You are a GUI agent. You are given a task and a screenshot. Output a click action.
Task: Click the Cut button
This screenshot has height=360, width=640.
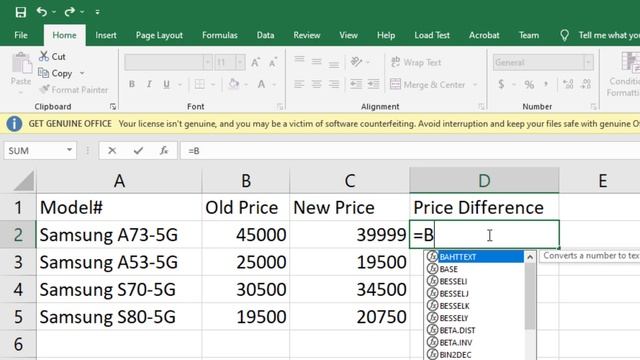(52, 56)
